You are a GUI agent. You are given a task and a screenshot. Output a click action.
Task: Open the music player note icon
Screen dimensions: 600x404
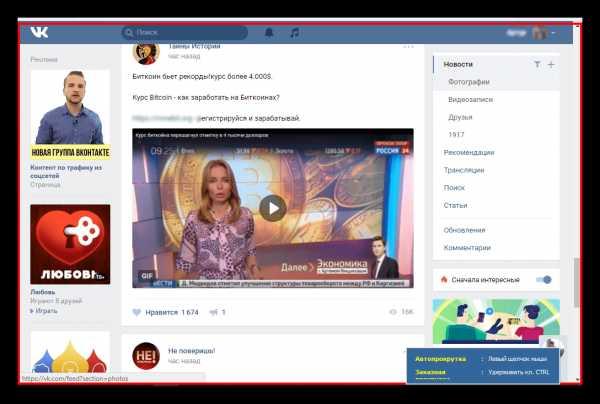295,33
